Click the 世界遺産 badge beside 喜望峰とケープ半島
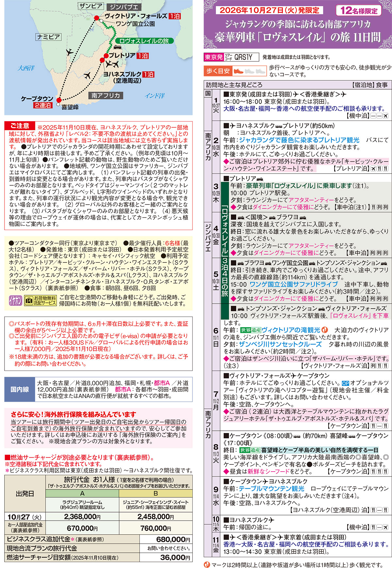 (x=250, y=450)
